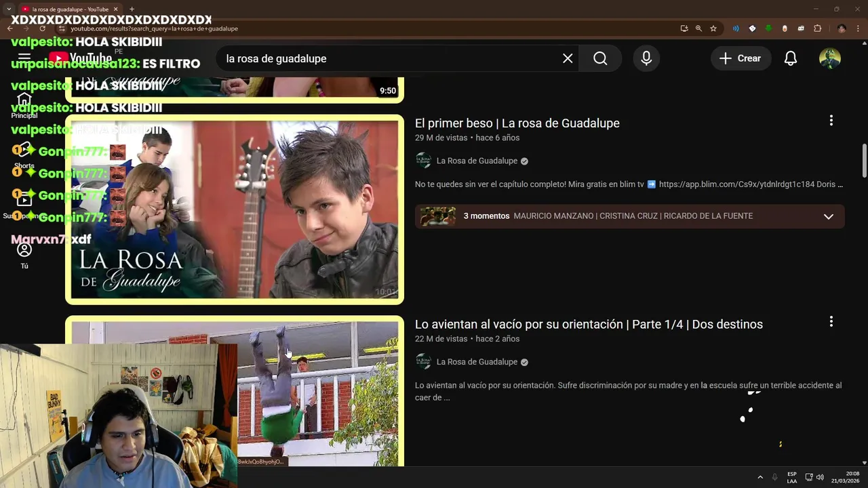Image resolution: width=868 pixels, height=488 pixels.
Task: Clear the search box with the X icon
Action: pyautogui.click(x=568, y=58)
